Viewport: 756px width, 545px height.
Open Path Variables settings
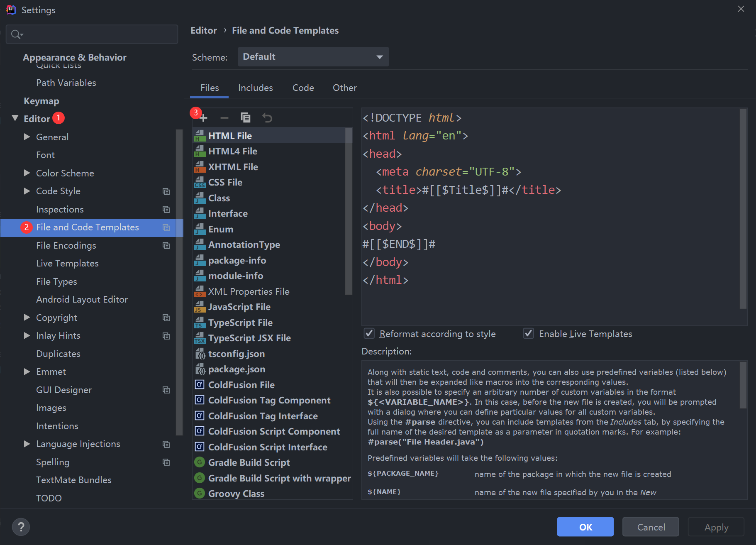[66, 83]
